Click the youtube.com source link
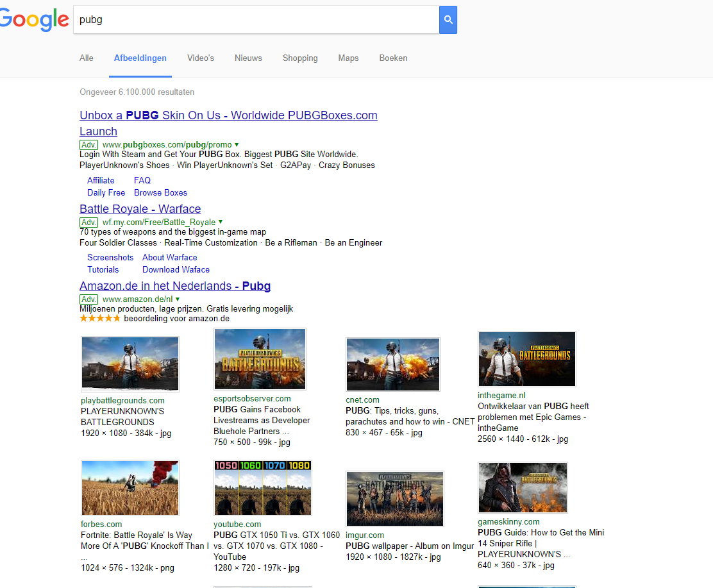This screenshot has width=713, height=588. [x=237, y=525]
